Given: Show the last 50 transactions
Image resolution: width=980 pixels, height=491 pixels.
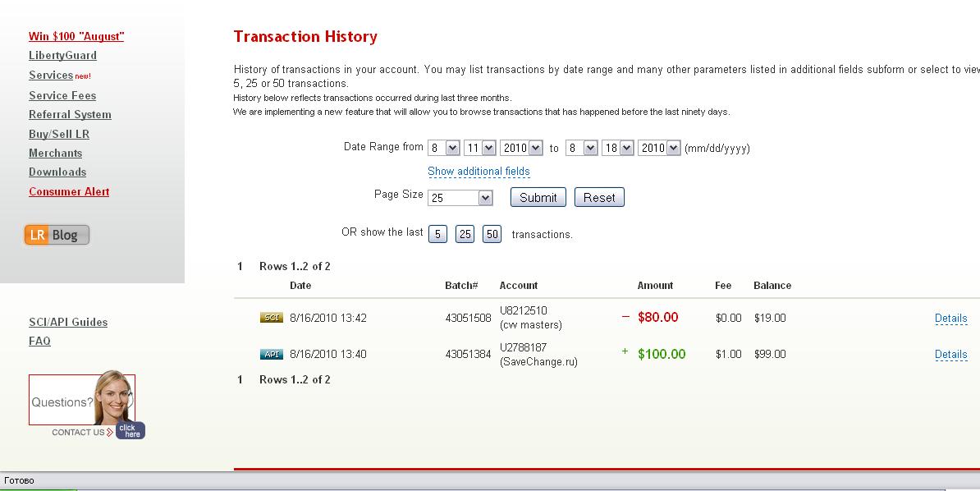Looking at the screenshot, I should pyautogui.click(x=492, y=234).
